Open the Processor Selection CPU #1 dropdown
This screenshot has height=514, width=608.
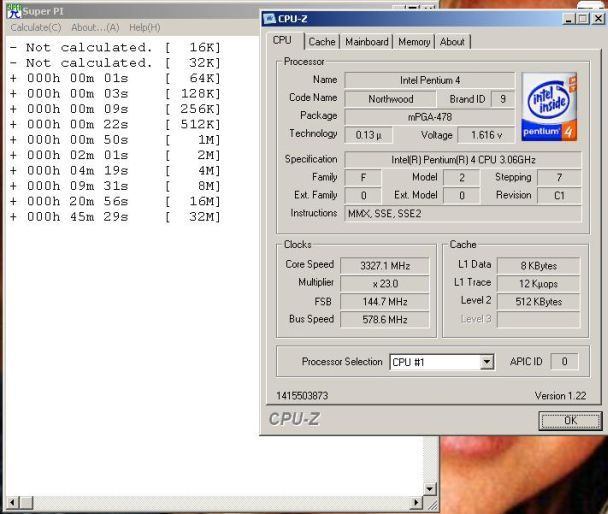(486, 362)
